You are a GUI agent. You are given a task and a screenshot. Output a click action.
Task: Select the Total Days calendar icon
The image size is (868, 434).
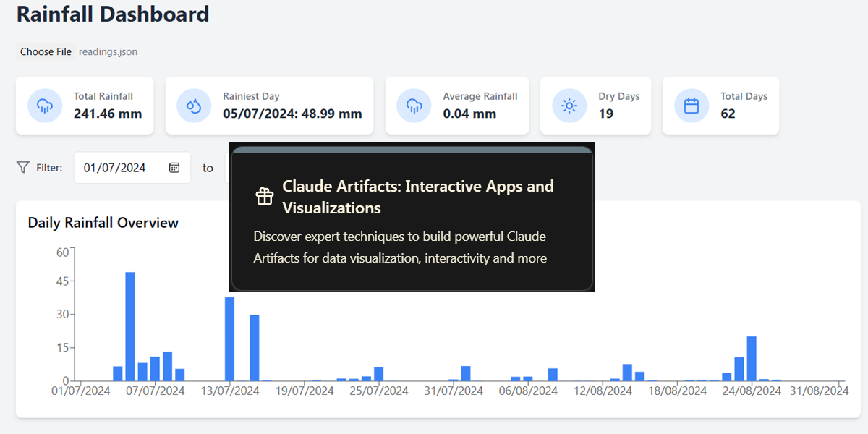(691, 105)
